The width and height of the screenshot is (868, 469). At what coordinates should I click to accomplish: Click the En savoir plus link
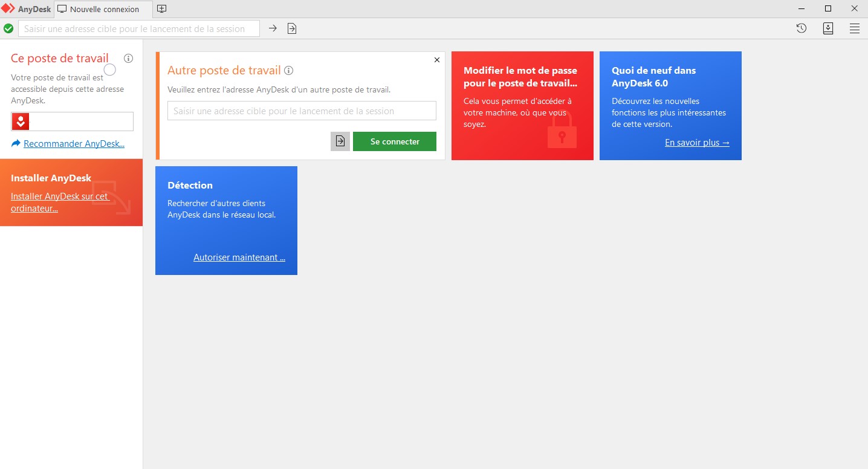[x=697, y=143]
